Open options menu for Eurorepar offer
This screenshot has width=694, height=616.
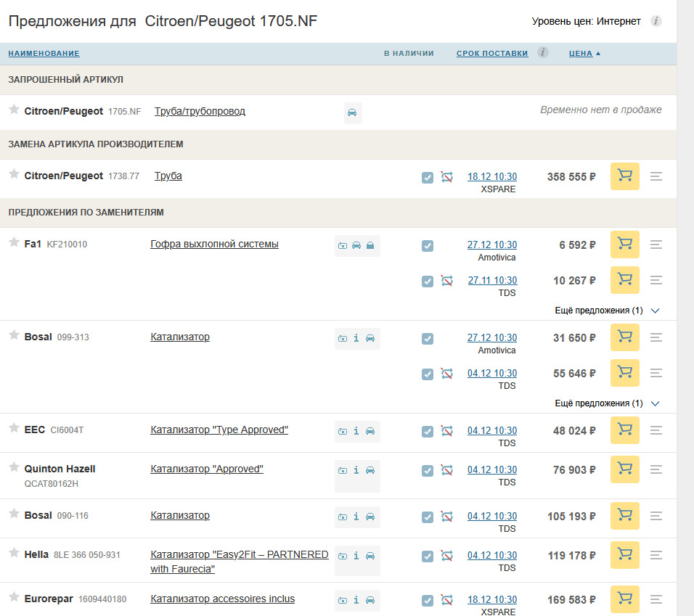[656, 599]
